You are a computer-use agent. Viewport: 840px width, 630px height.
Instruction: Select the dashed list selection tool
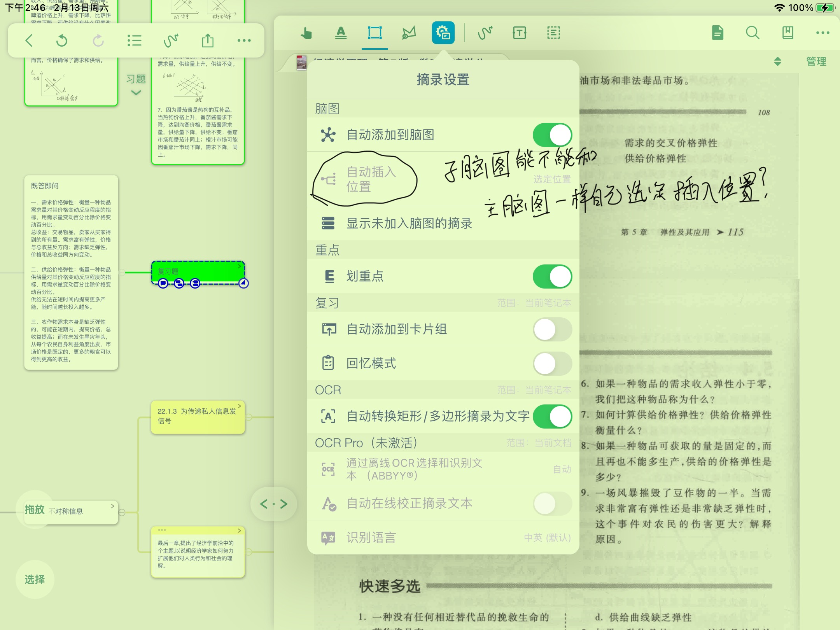(x=553, y=33)
